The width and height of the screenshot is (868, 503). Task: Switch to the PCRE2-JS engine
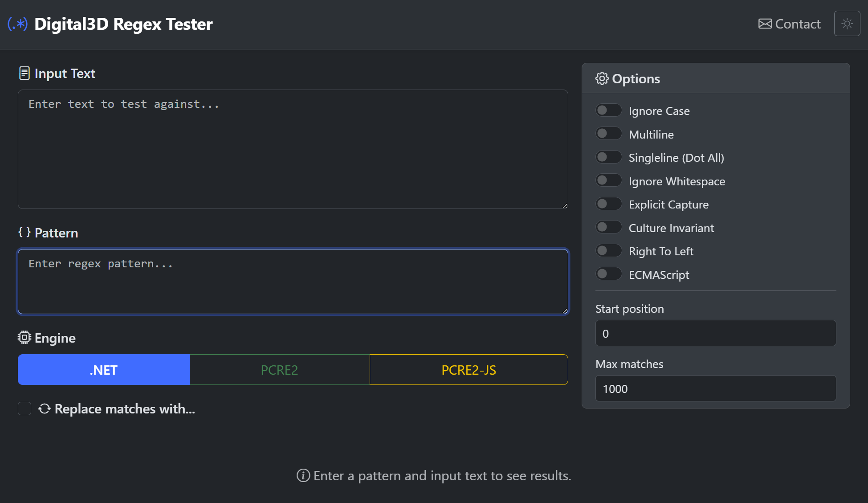(469, 370)
